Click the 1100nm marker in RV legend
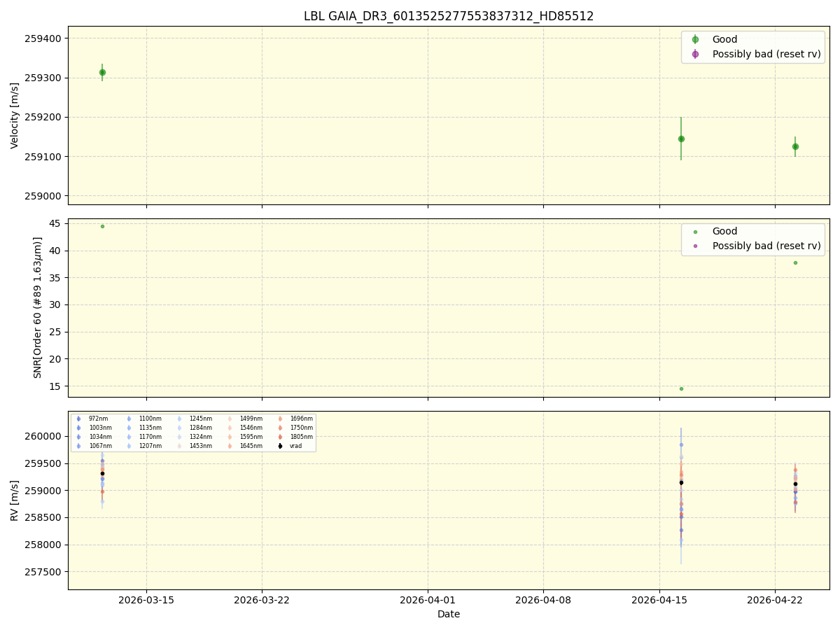 (x=129, y=419)
